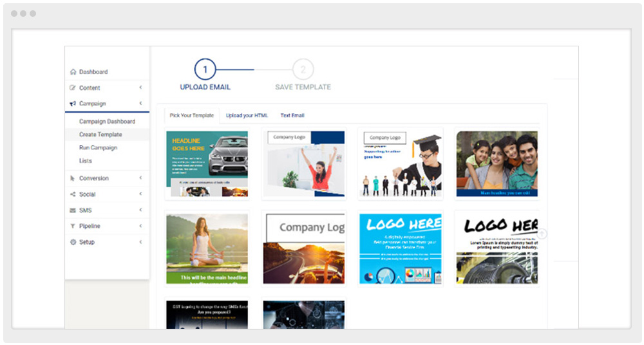
Task: Expand the Social menu chevron
Action: click(140, 194)
